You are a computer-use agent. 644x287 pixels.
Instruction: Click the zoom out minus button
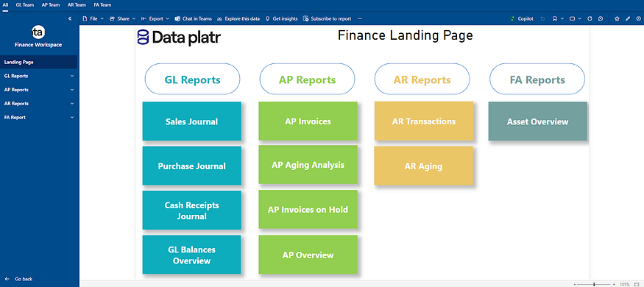(575, 284)
